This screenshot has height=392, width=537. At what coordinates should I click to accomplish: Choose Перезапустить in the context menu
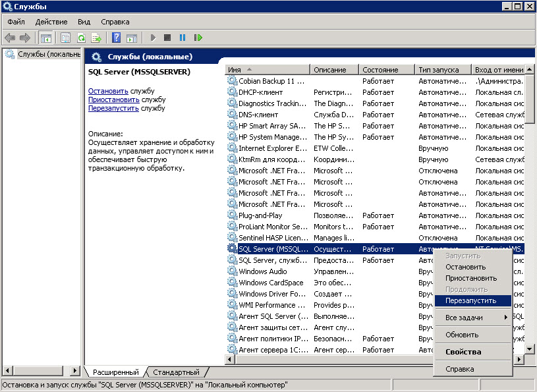pyautogui.click(x=473, y=300)
